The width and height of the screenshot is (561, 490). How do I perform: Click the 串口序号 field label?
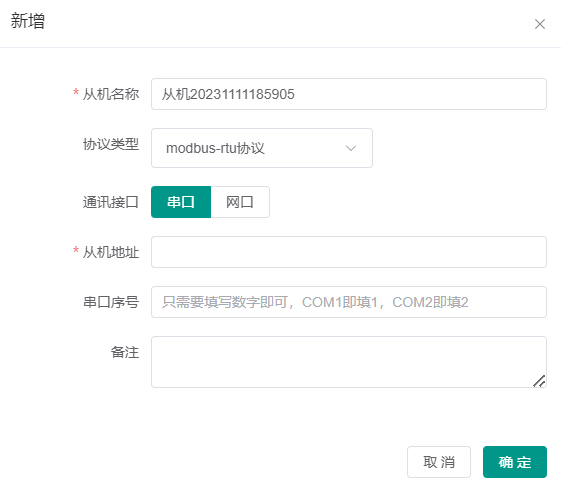[111, 302]
